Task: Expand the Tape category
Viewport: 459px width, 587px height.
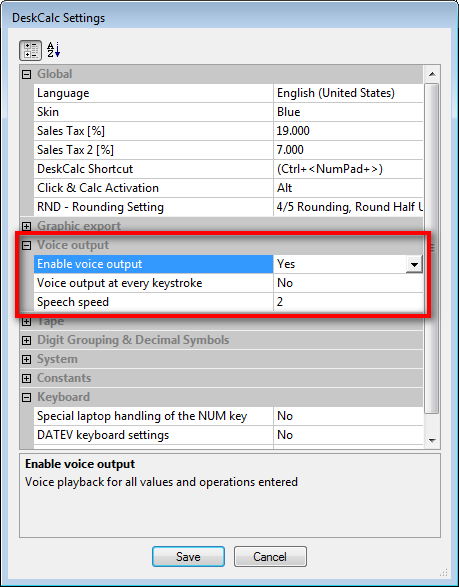Action: pos(26,322)
